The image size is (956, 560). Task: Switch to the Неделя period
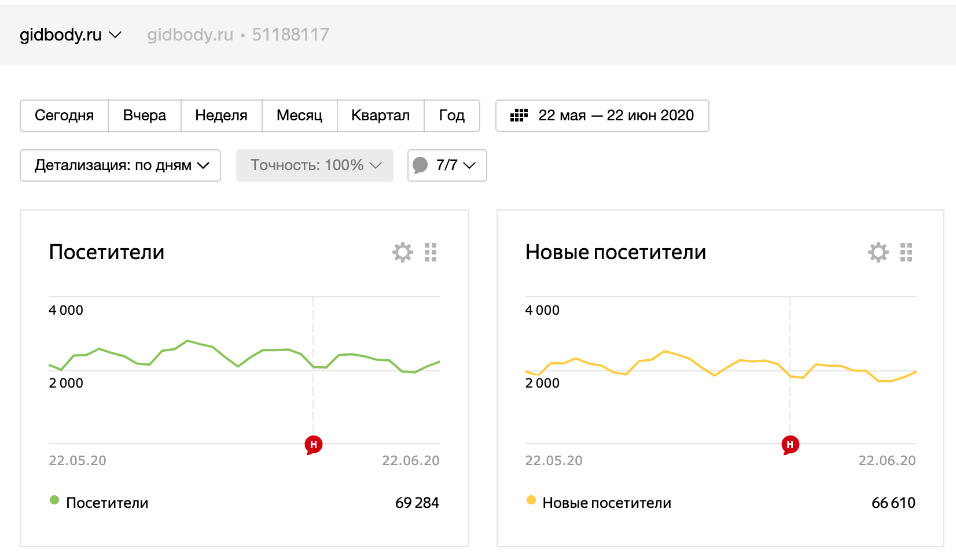[x=221, y=116]
